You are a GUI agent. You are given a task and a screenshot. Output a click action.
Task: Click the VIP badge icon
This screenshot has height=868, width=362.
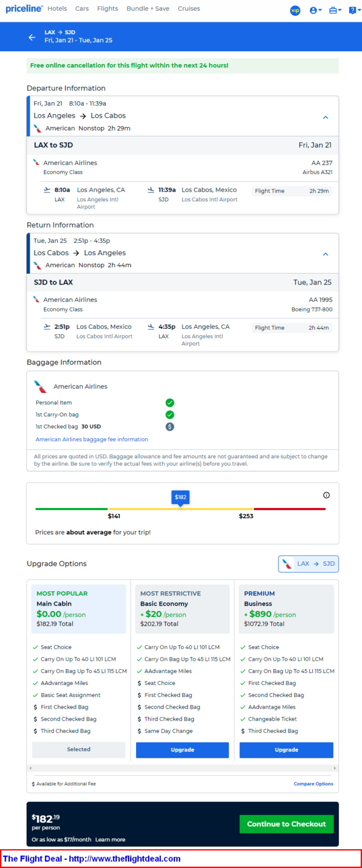pos(295,10)
